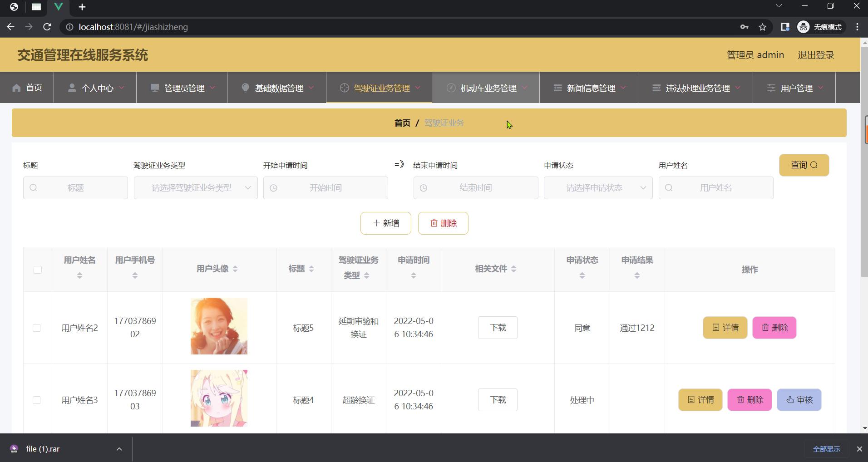Open the 机动车业务管理 menu
Image resolution: width=868 pixels, height=462 pixels.
[x=486, y=88]
